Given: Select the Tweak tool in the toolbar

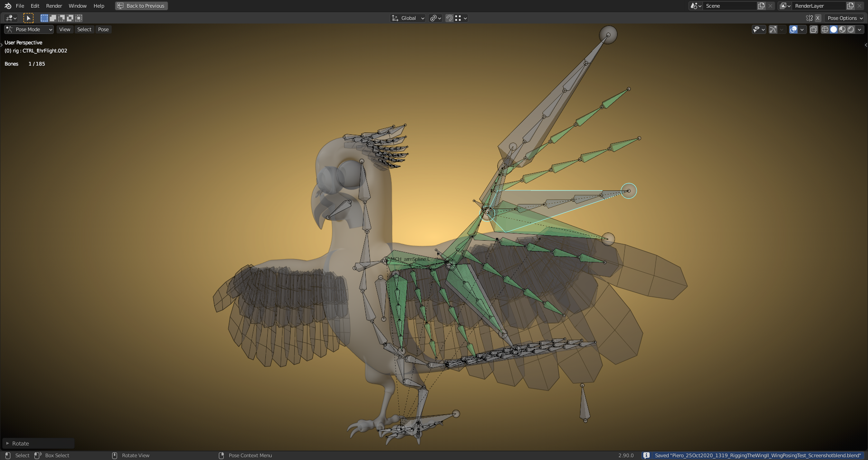Looking at the screenshot, I should click(x=28, y=18).
